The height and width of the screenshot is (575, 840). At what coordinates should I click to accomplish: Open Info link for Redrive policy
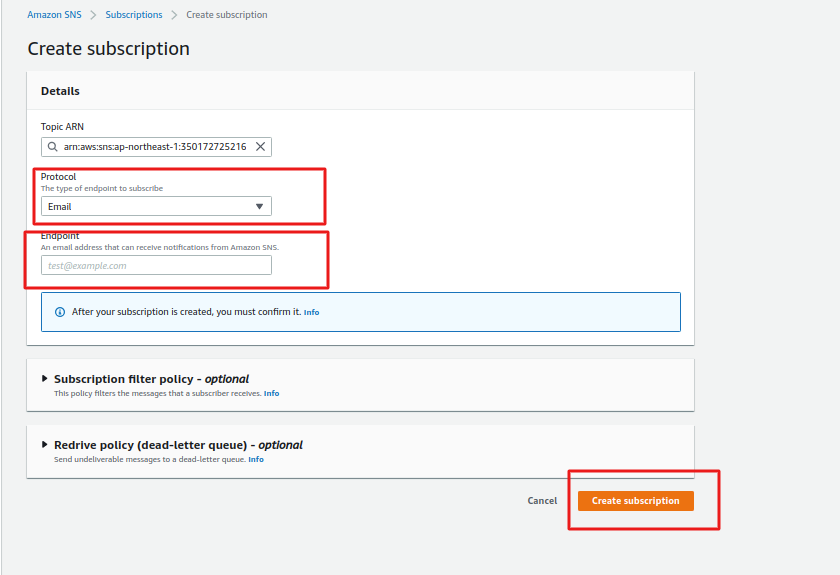click(x=256, y=460)
